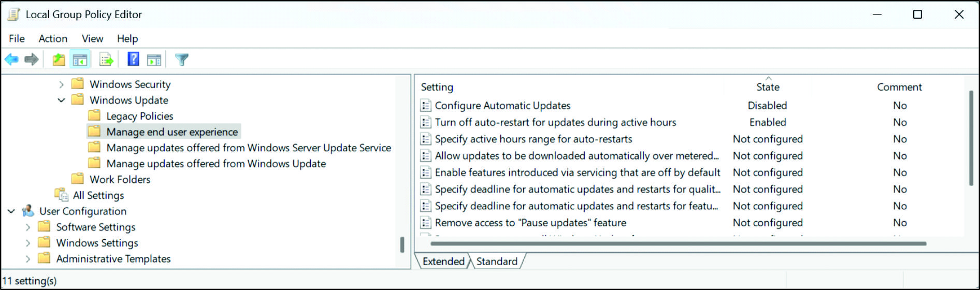
Task: Click the Work Folders folder icon
Action: click(x=77, y=179)
